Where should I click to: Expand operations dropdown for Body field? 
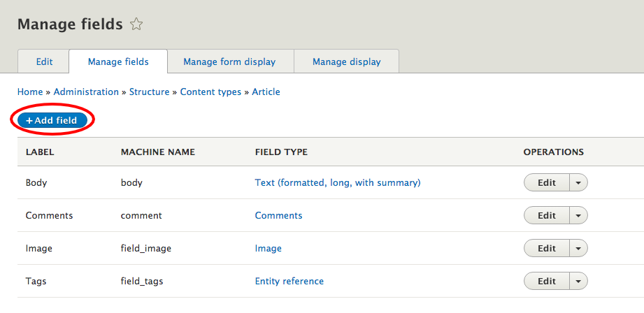[x=578, y=182]
